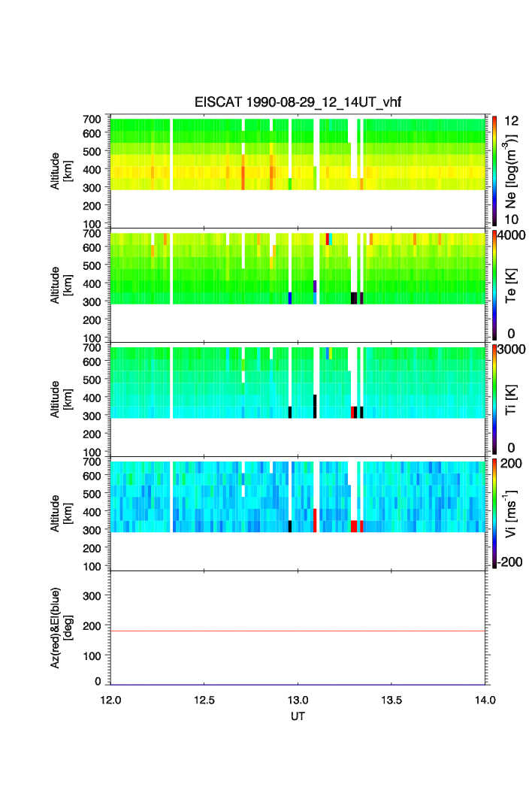Click the 200 tick on azimuth panel axis
This screenshot has height=799, width=532.
[92, 626]
